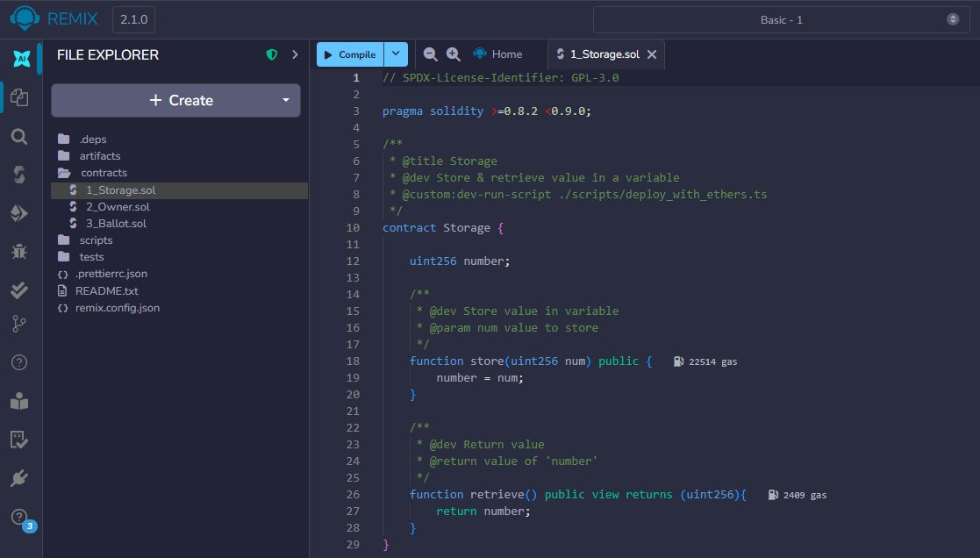The image size is (980, 558).
Task: Click the 2409 gas estimate for retrieve
Action: click(x=797, y=495)
